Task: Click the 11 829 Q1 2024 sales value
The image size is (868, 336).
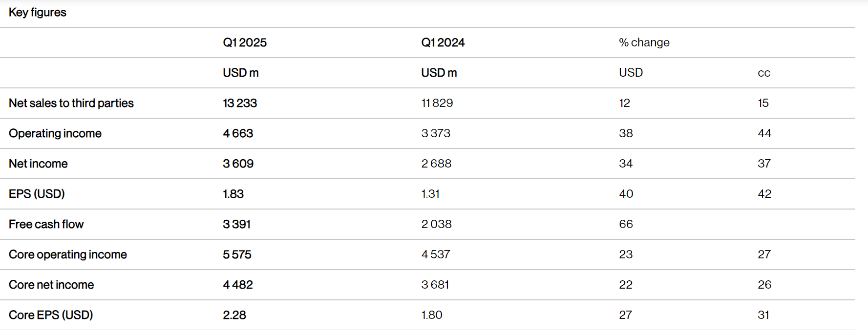Action: coord(437,103)
